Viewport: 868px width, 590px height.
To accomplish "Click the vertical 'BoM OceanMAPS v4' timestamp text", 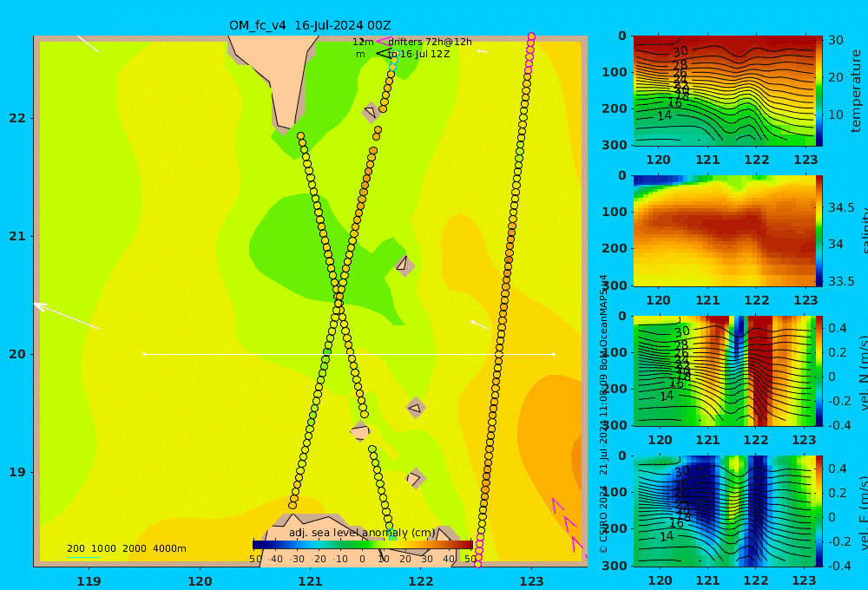I will pos(603,322).
